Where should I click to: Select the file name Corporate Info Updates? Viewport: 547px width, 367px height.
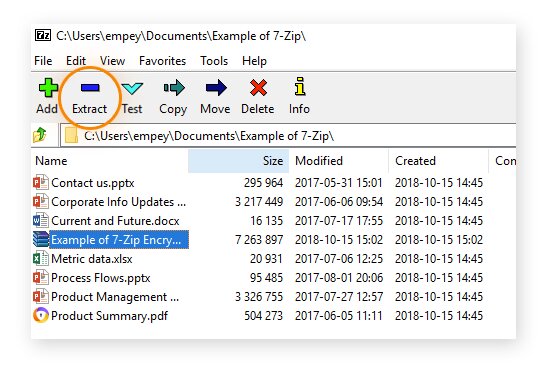point(118,202)
